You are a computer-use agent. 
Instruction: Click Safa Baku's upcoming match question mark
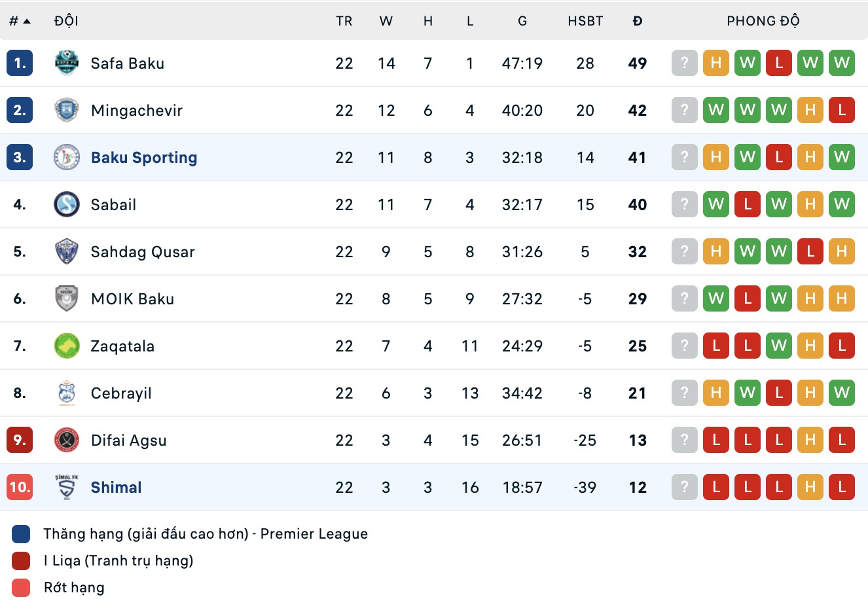684,63
